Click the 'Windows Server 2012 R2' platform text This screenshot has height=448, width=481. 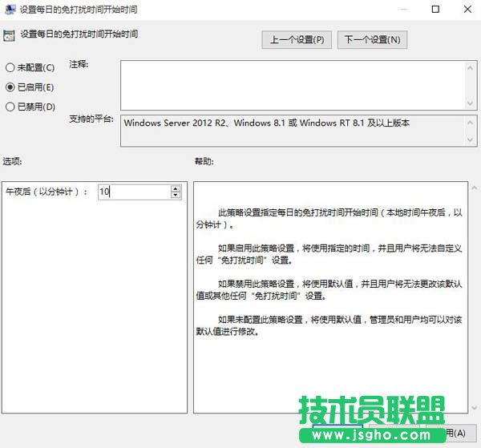175,123
